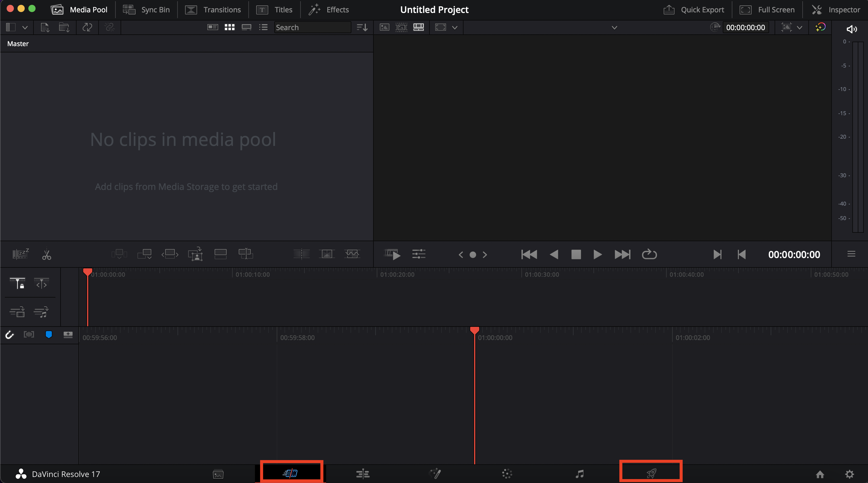This screenshot has height=483, width=868.
Task: Open Project Settings gear icon
Action: 850,474
